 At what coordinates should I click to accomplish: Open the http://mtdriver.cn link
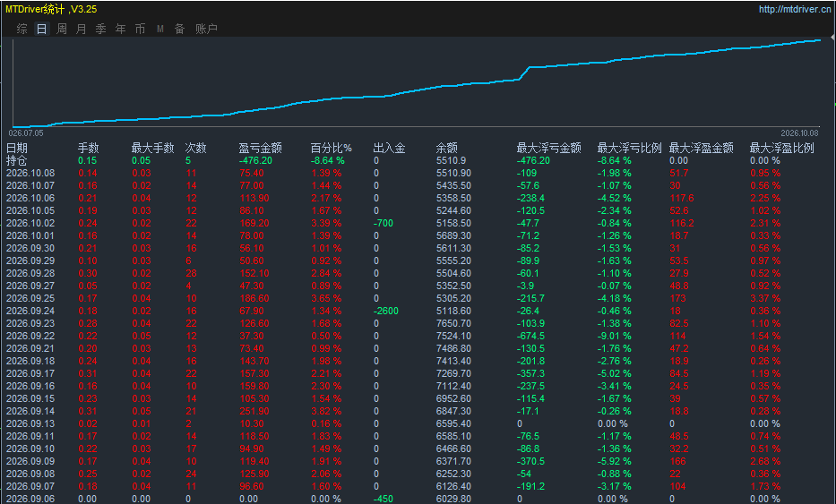(x=795, y=9)
